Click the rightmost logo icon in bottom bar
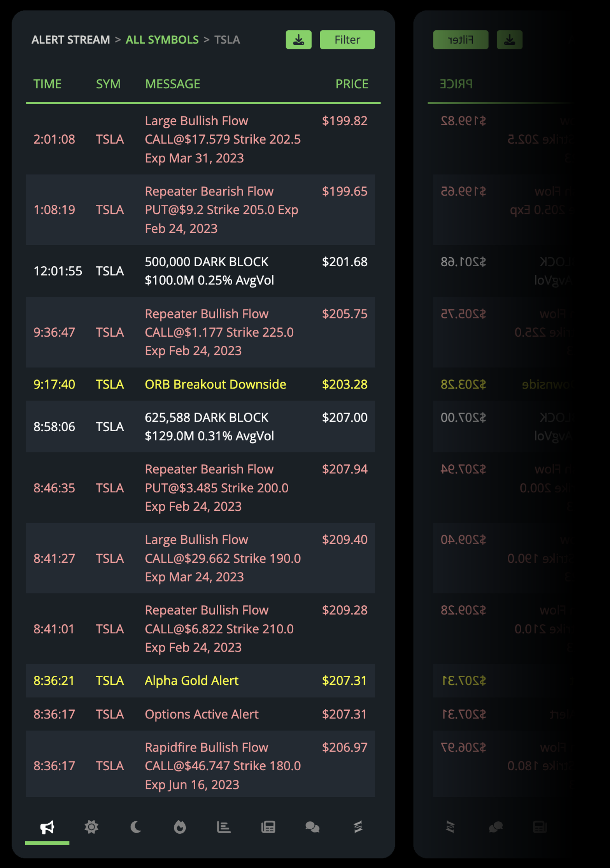This screenshot has width=610, height=868. coord(358,826)
